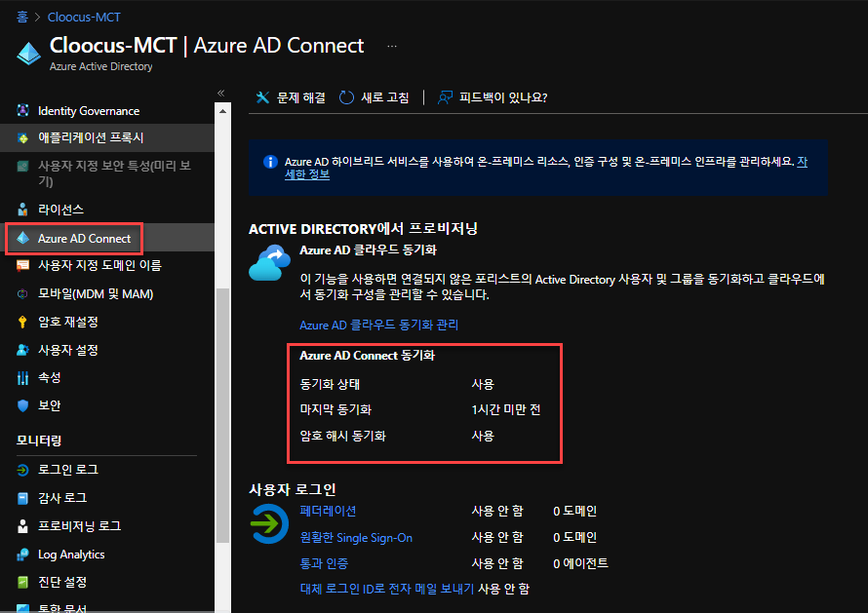This screenshot has height=613, width=868.
Task: Open 원활한 Single Sign-On link
Action: [x=356, y=538]
